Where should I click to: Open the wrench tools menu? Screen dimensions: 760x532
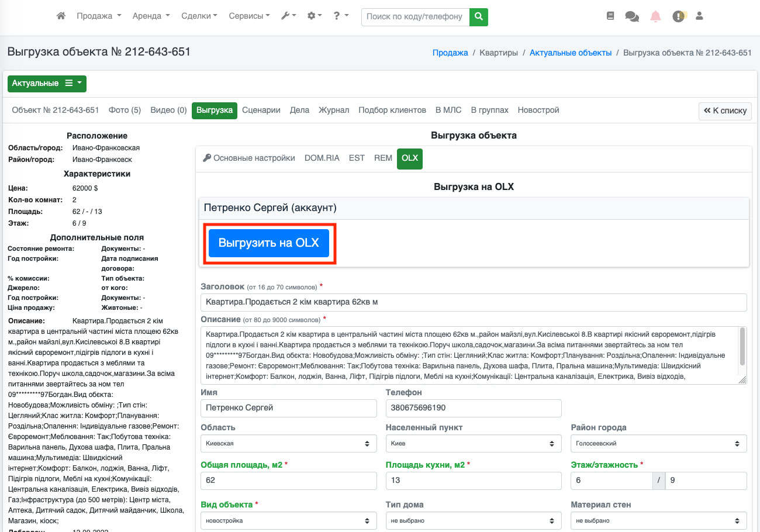point(289,16)
